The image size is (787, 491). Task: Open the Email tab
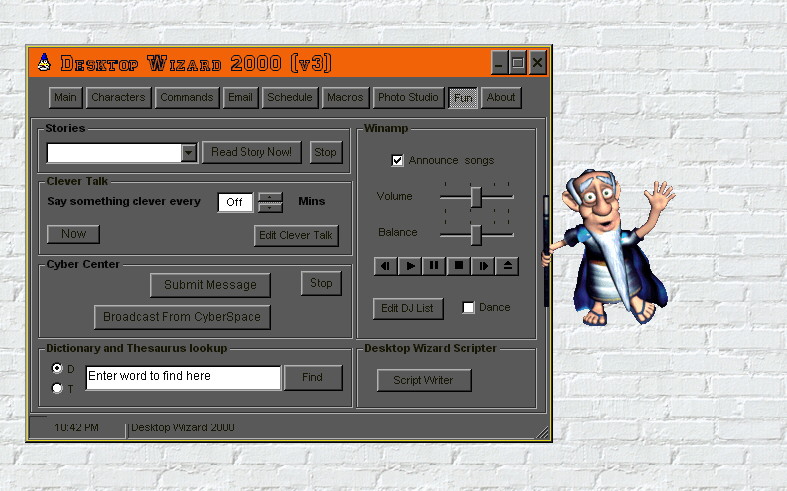coord(240,97)
